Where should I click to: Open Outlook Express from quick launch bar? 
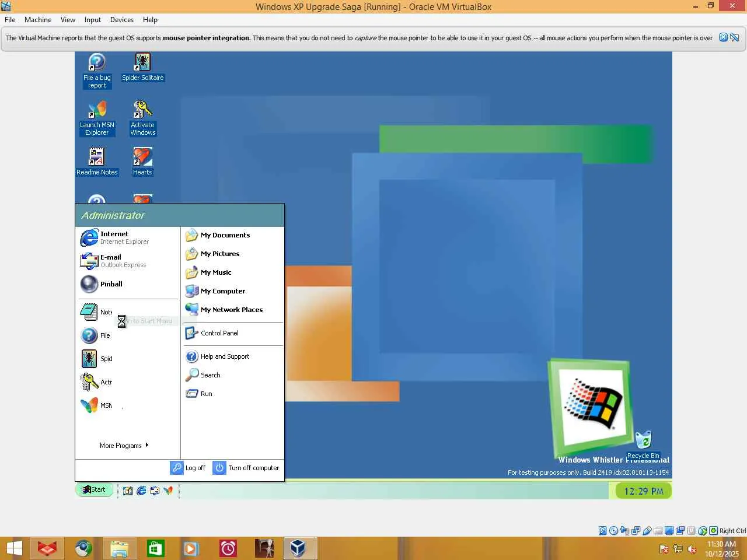click(155, 491)
